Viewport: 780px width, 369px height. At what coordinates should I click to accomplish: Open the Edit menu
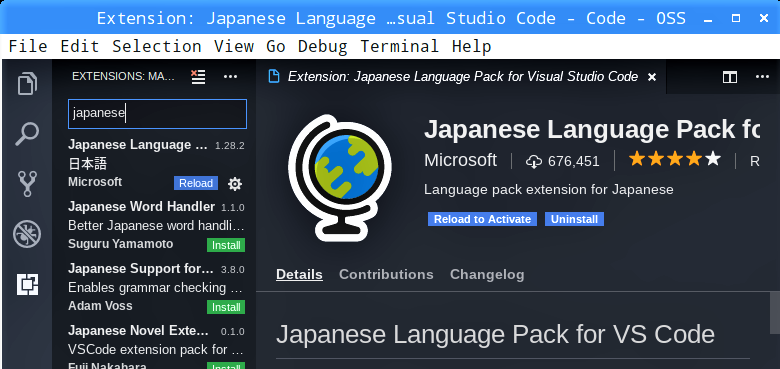click(x=80, y=46)
